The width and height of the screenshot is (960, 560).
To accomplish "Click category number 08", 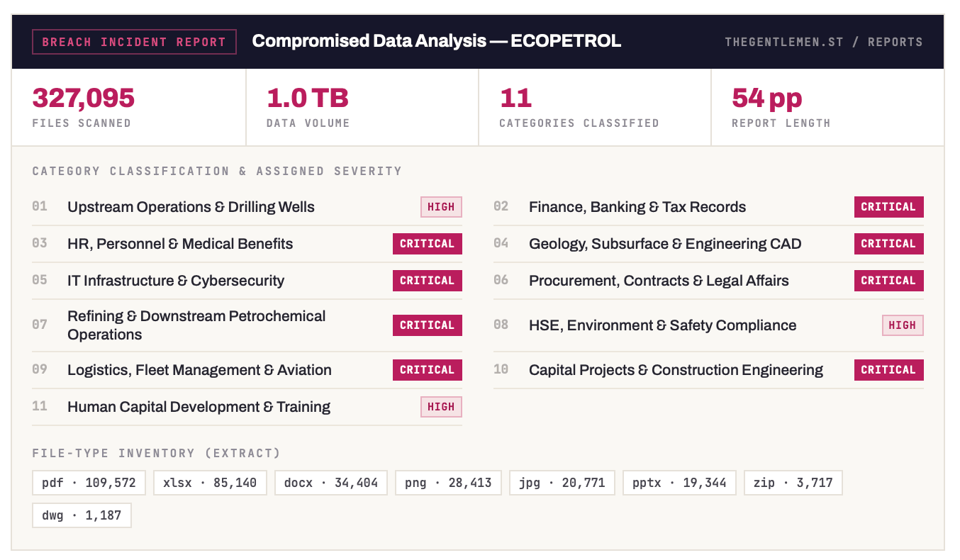I will (x=501, y=325).
